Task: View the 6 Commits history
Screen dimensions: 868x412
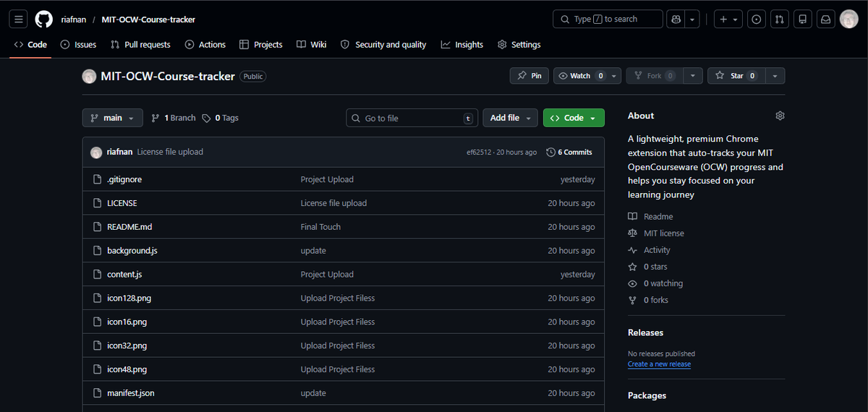Action: tap(569, 153)
